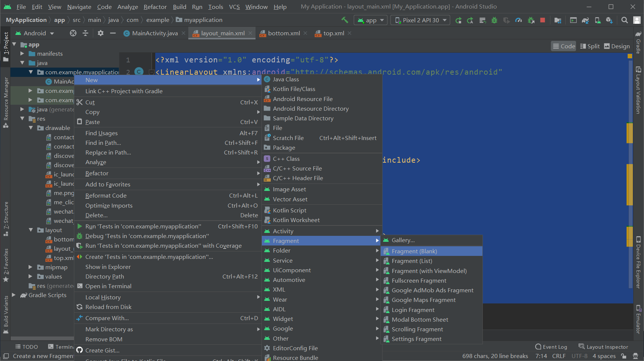Image resolution: width=644 pixels, height=361 pixels.
Task: Click the 4 spaces indent status
Action: (604, 356)
